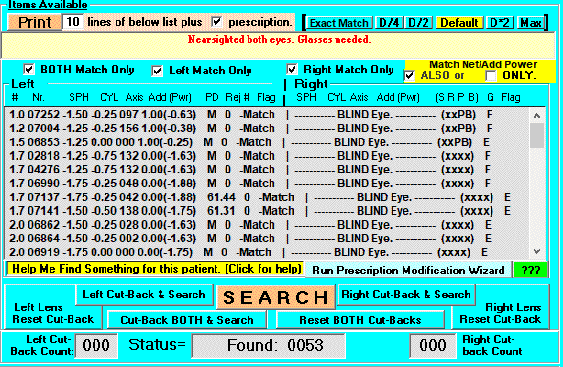
Task: Select list row for glasses 06864
Action: 266,238
